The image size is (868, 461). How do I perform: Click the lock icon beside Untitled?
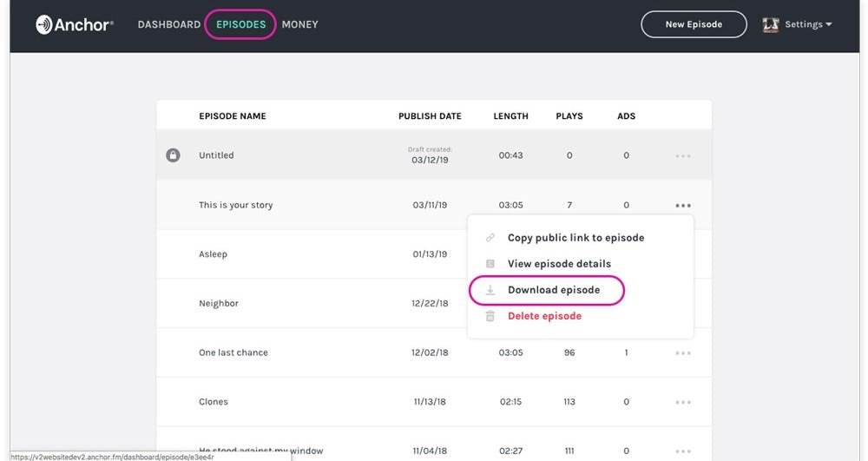(173, 155)
